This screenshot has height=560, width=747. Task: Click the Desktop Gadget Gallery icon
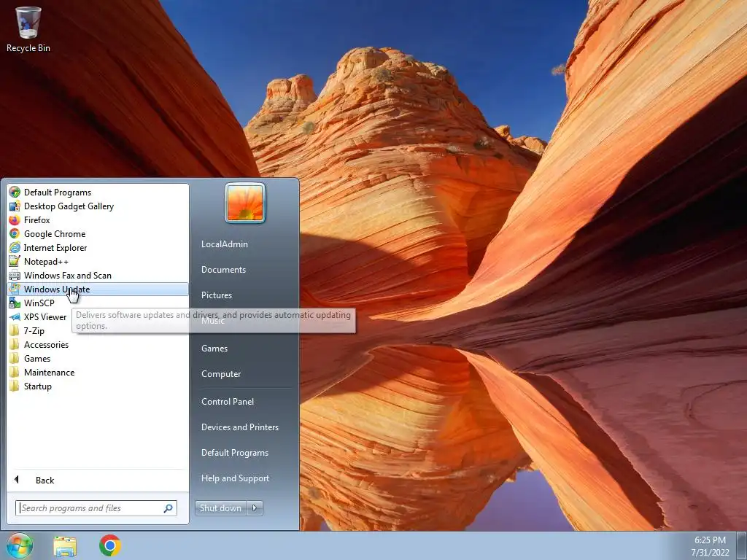tap(15, 206)
